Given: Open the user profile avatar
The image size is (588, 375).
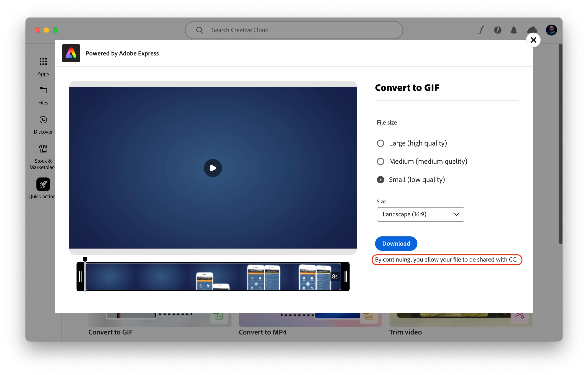Looking at the screenshot, I should [551, 30].
